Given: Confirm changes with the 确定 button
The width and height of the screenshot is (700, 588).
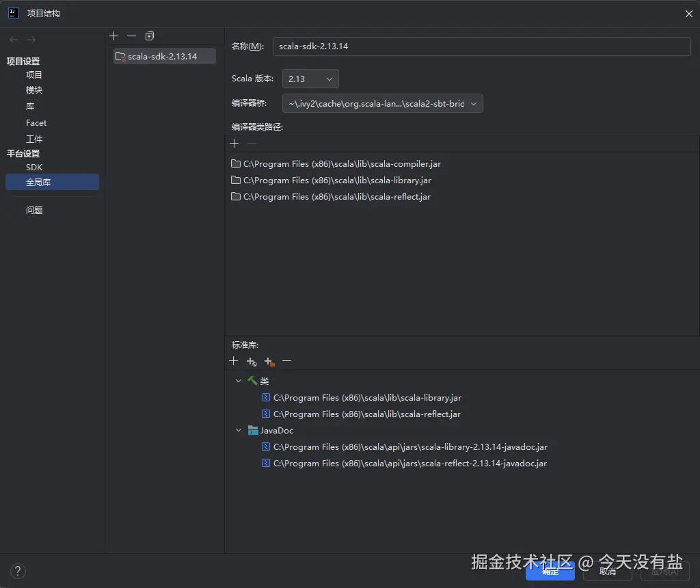Looking at the screenshot, I should [550, 572].
